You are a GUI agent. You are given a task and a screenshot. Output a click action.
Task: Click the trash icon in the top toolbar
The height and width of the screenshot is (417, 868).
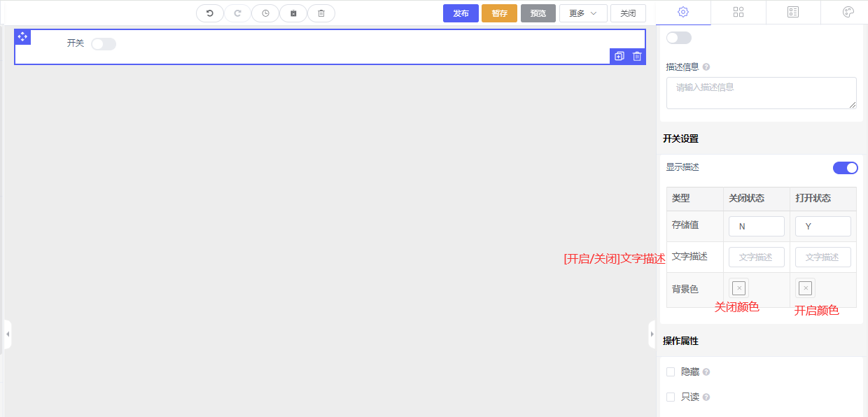pyautogui.click(x=321, y=13)
